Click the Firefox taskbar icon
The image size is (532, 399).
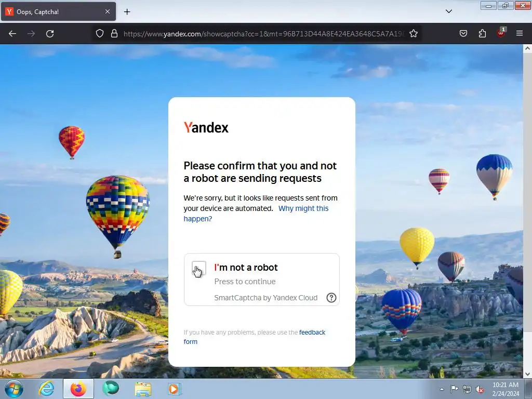point(78,389)
